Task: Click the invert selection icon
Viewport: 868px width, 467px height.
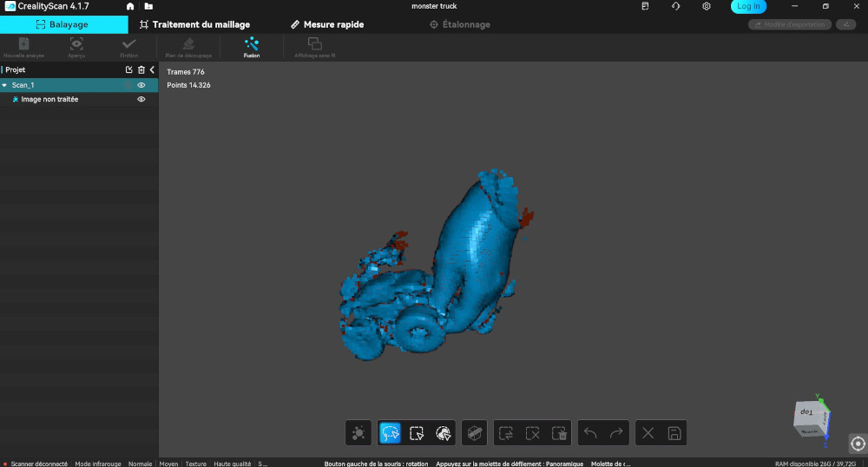Action: (x=506, y=433)
